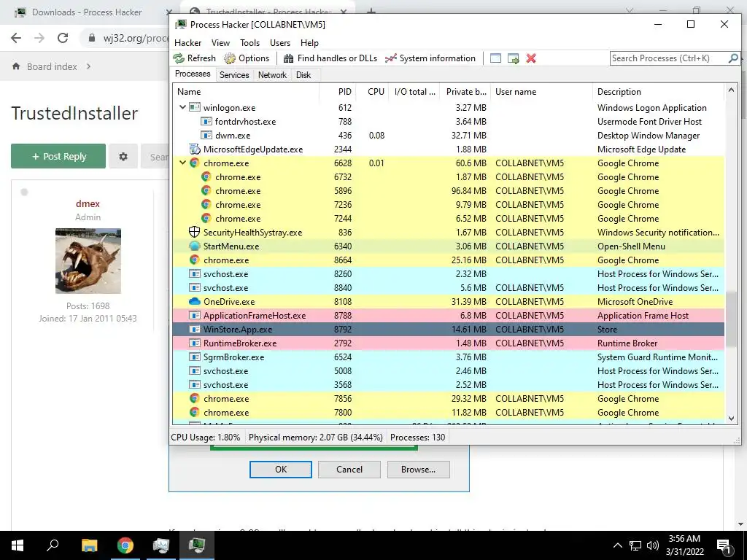Click the dmex avatar thumbnail
The height and width of the screenshot is (560, 747).
88,261
